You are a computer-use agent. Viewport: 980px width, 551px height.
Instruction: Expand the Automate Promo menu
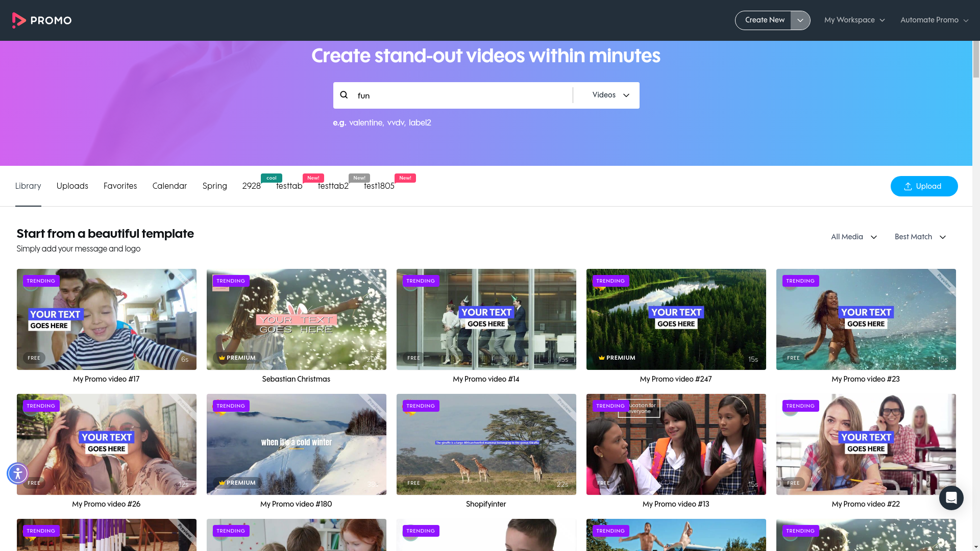click(x=934, y=20)
